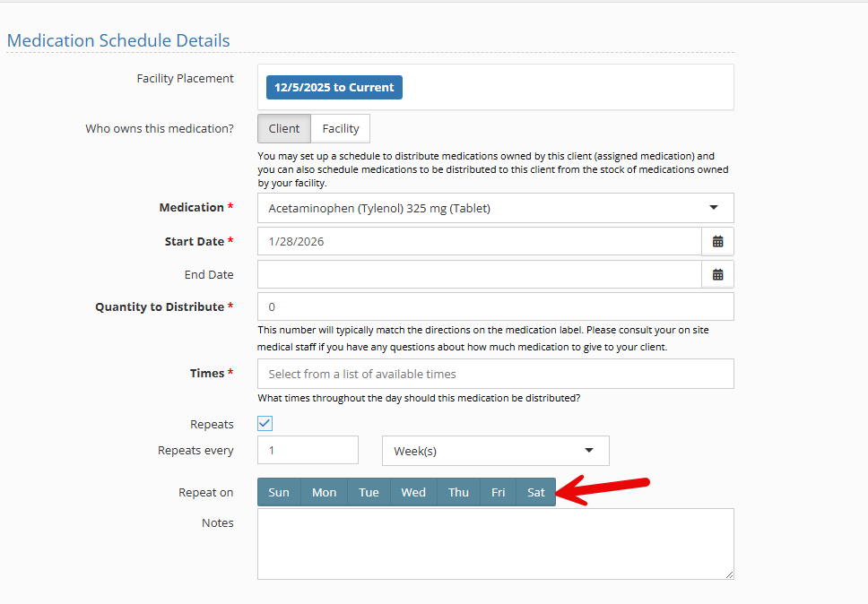Open the Times selection list

pos(495,374)
